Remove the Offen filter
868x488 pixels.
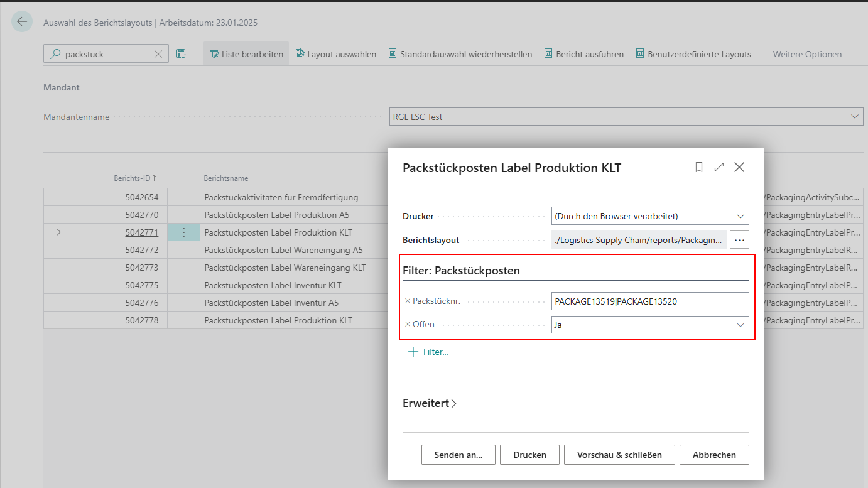407,325
